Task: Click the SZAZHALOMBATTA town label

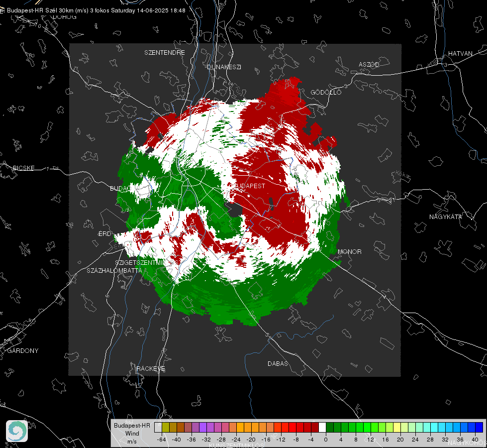Action: (x=114, y=270)
